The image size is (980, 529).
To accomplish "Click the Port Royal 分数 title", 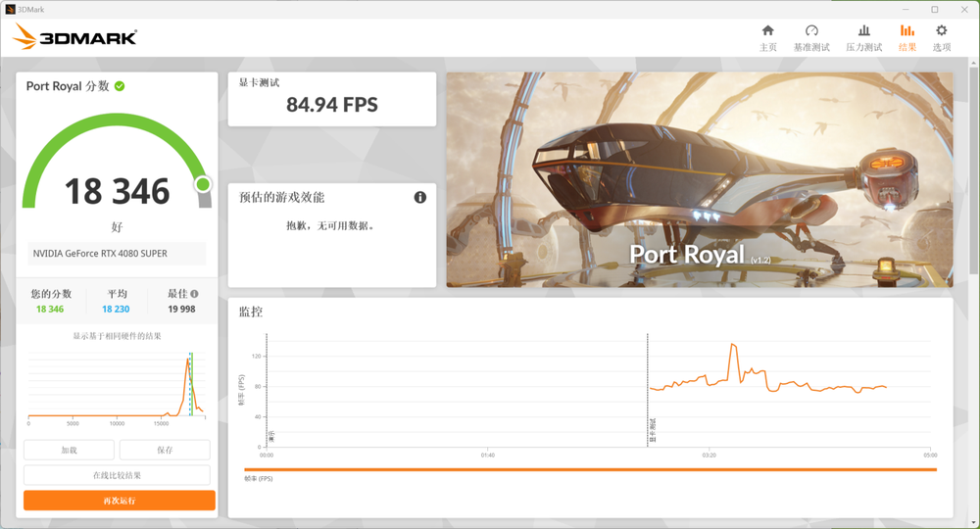I will [68, 86].
